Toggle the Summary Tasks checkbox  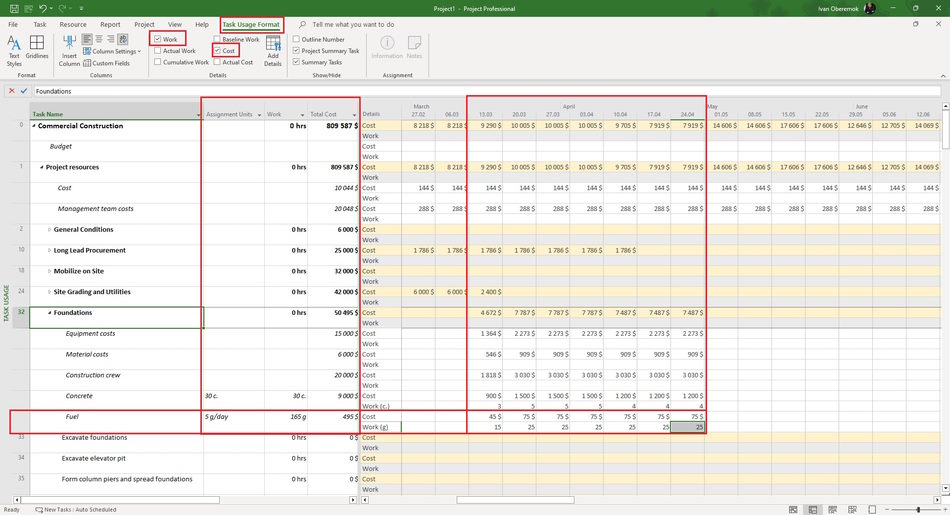coord(296,62)
